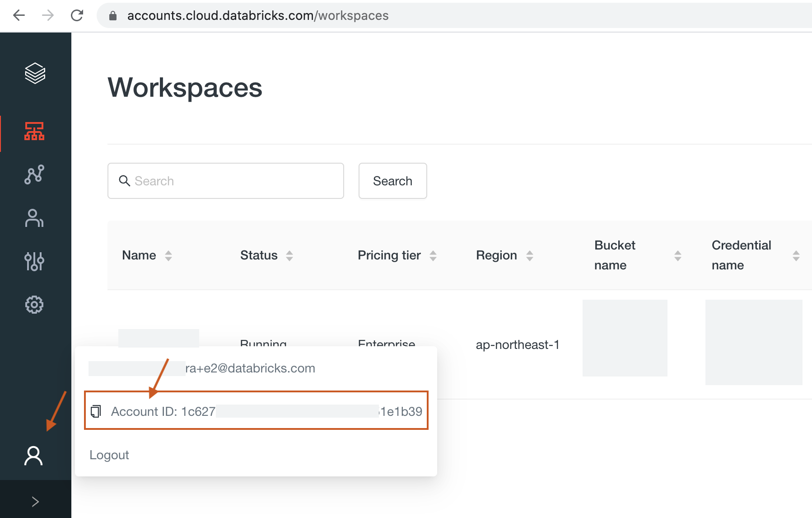Open the usage graph sidebar icon
Viewport: 812px width, 518px height.
click(35, 174)
